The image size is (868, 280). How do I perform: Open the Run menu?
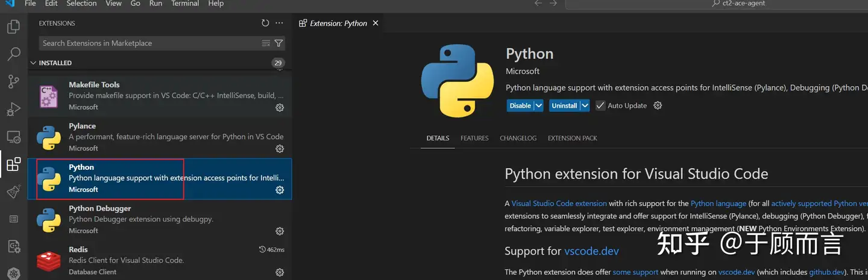point(156,4)
